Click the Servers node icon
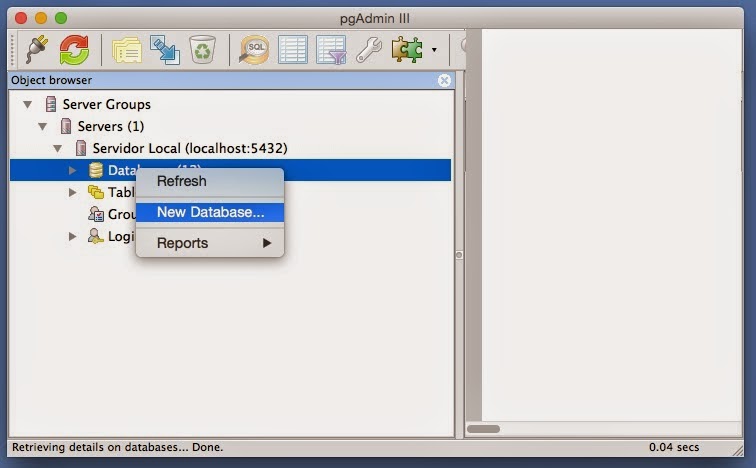Viewport: 756px width, 468px height. (x=66, y=126)
